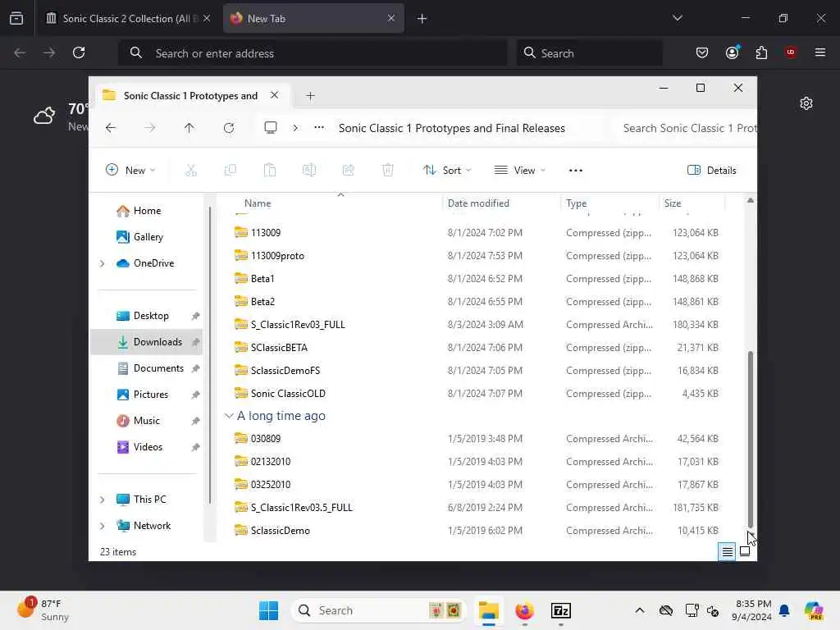
Task: Open the Firefox hamburger application menu
Action: tap(819, 52)
